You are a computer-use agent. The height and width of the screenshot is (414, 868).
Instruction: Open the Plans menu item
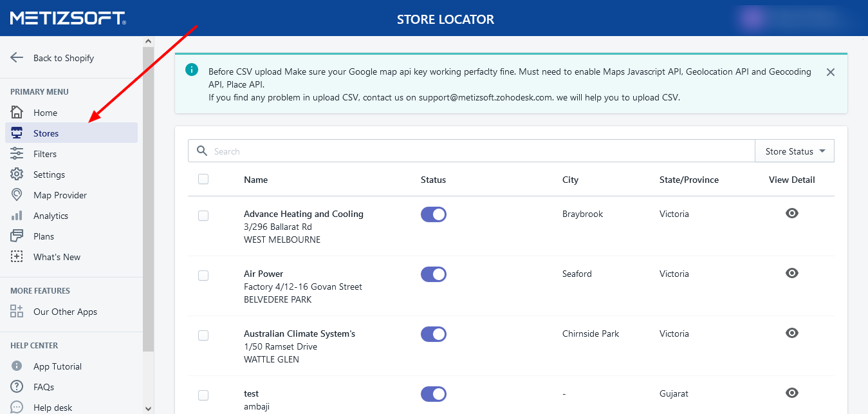[x=44, y=236]
